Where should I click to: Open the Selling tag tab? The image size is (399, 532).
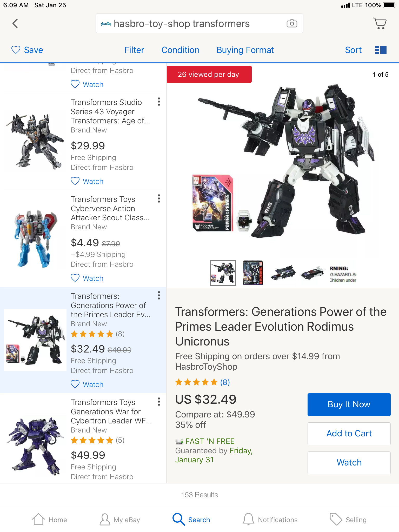[348, 520]
